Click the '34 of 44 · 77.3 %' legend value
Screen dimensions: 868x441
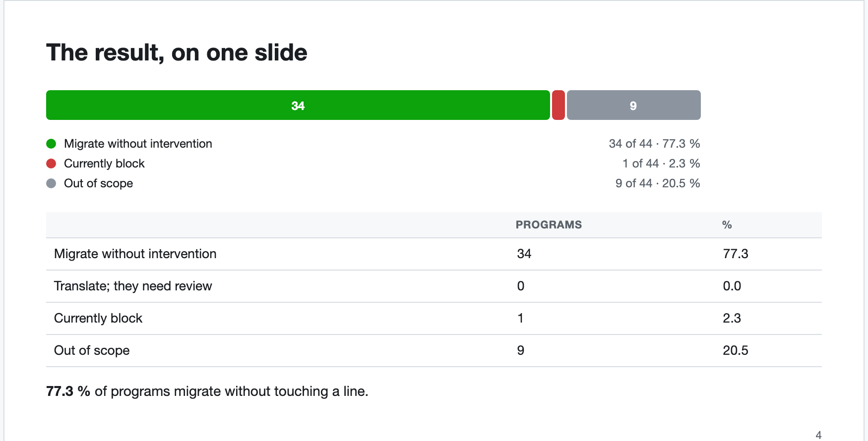(654, 144)
